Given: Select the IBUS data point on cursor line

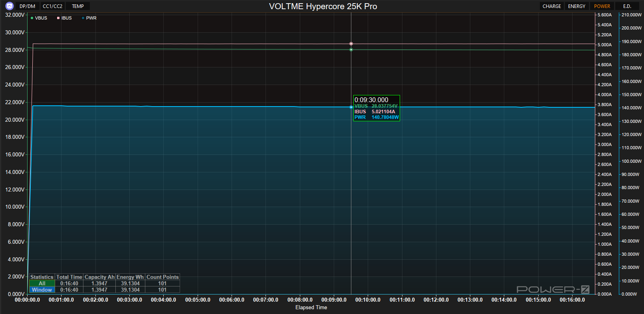Looking at the screenshot, I should [351, 44].
